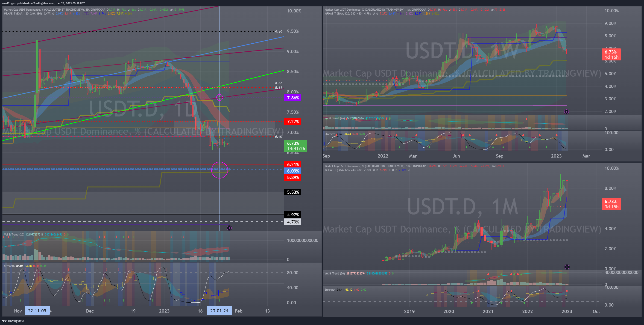Click the red 6.21% price label
This screenshot has width=644, height=325.
point(293,164)
